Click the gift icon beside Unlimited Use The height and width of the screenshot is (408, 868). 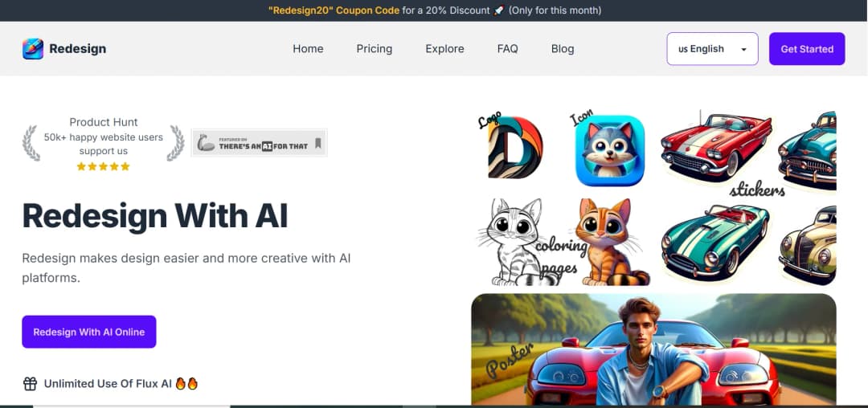(x=30, y=384)
